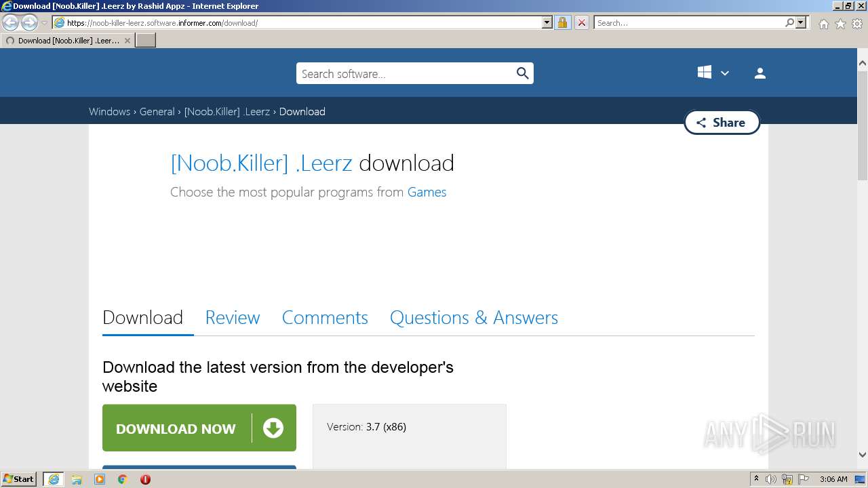Click the red Opera-style taskbar icon
The height and width of the screenshot is (488, 868).
(x=145, y=479)
